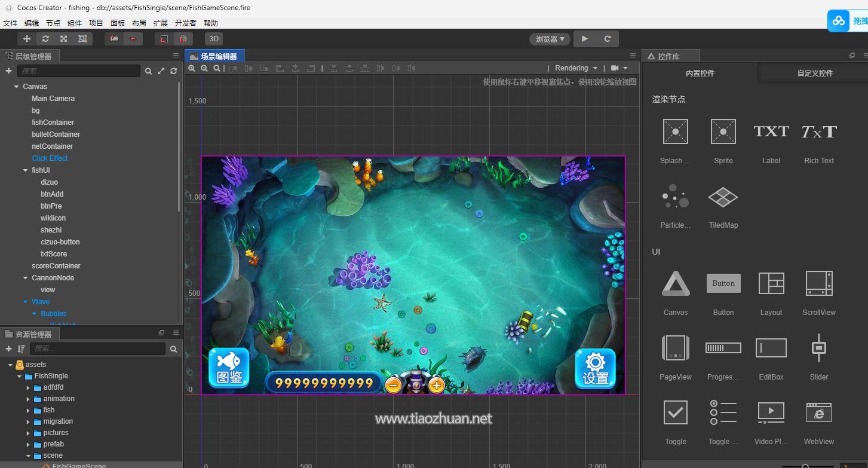Click the zoom in icon in scene editor
The width and height of the screenshot is (868, 468).
coord(192,68)
